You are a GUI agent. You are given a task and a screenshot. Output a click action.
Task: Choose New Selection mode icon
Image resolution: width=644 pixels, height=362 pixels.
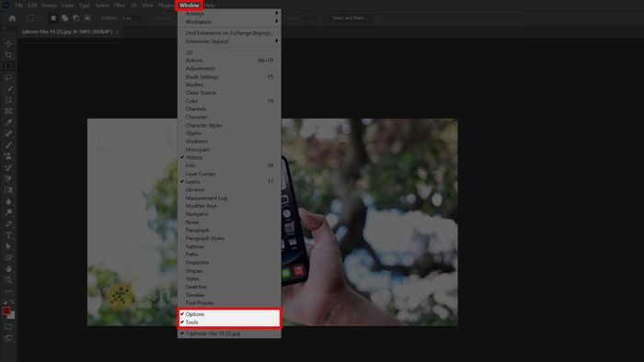[x=53, y=18]
